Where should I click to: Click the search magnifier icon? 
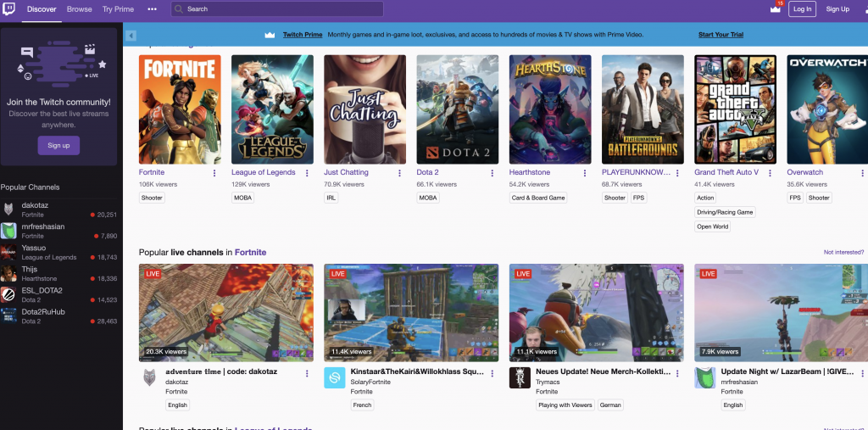coord(178,8)
